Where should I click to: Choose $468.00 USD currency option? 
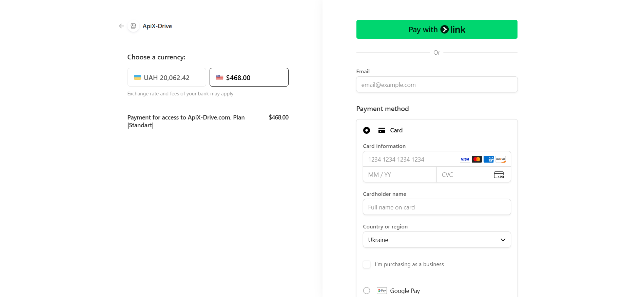(x=249, y=77)
